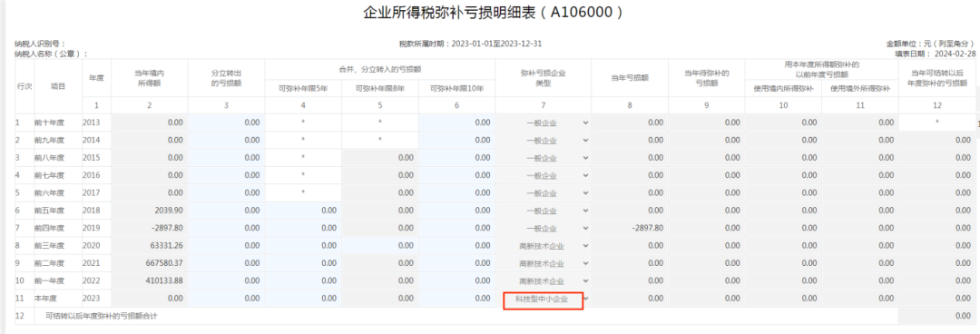Click the 分立转出的亏损额 column header
This screenshot has width=980, height=334.
226,77
